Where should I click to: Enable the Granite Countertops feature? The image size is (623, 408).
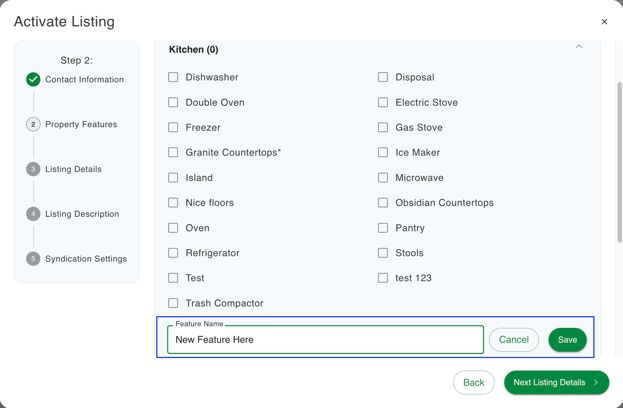coord(173,153)
